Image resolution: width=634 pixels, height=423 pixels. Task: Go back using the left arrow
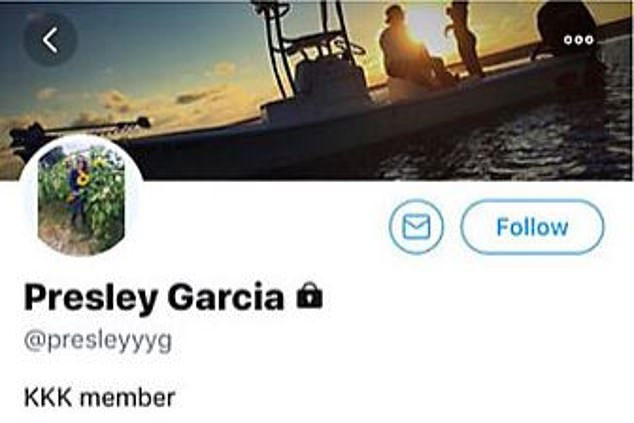50,40
